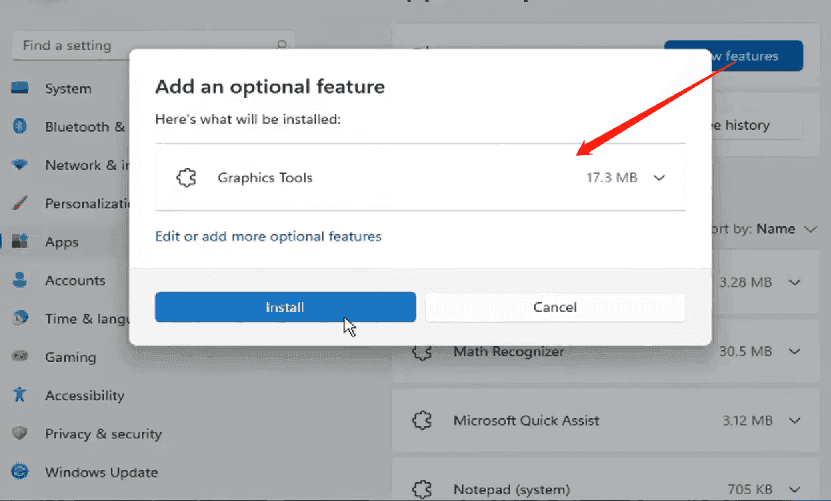This screenshot has height=501, width=831.
Task: Click the System monitor icon
Action: (x=20, y=88)
